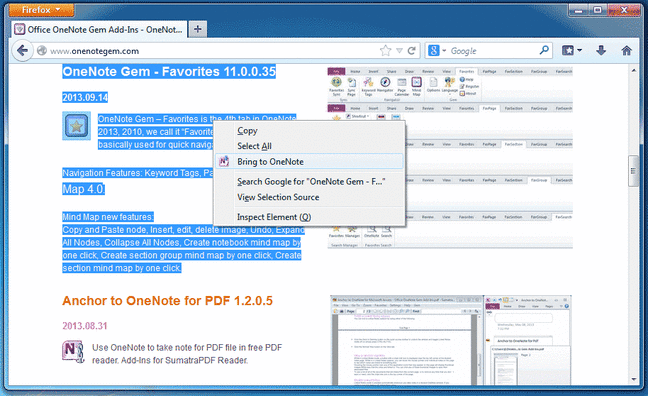This screenshot has width=648, height=396.
Task: Click the scrollbar up arrow
Action: pyautogui.click(x=634, y=71)
